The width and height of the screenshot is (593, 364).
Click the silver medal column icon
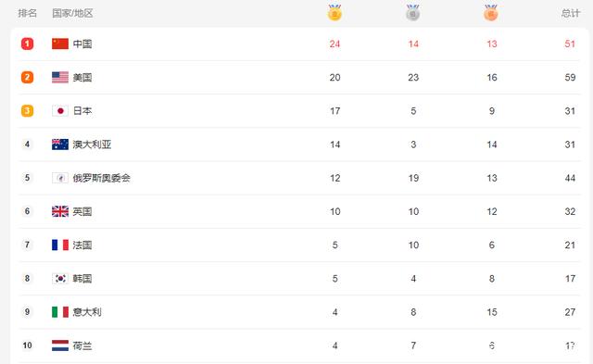click(413, 12)
